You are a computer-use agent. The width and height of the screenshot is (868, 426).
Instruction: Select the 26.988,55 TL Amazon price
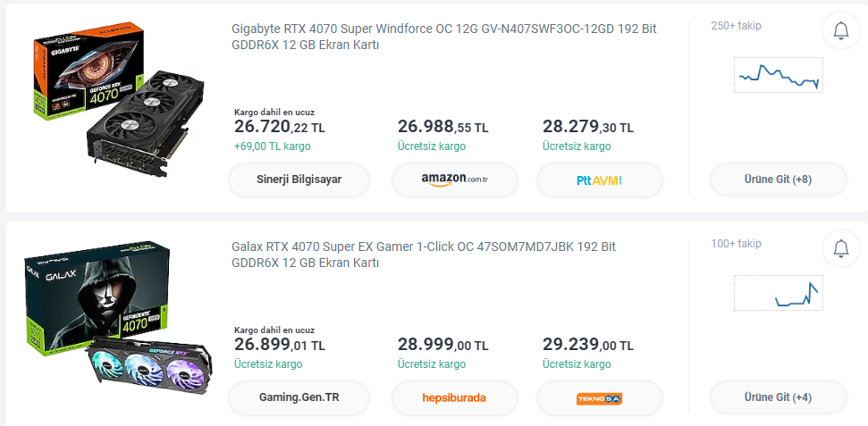442,127
